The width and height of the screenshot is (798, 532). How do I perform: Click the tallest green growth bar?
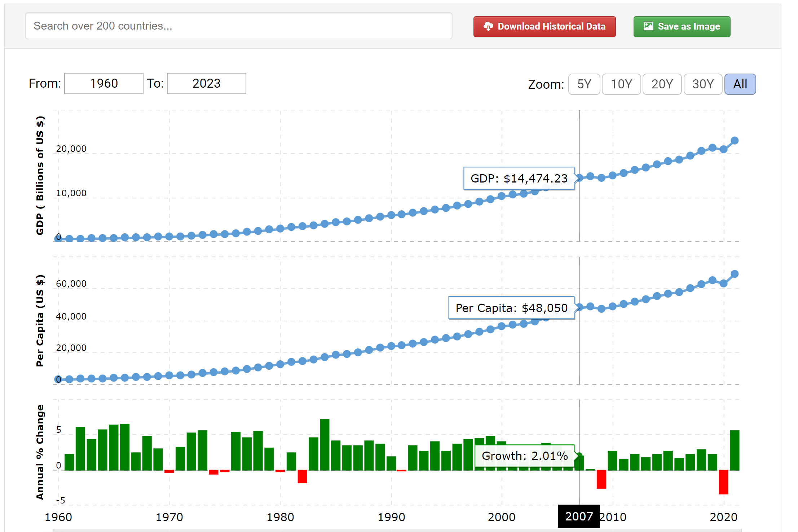coord(325,444)
